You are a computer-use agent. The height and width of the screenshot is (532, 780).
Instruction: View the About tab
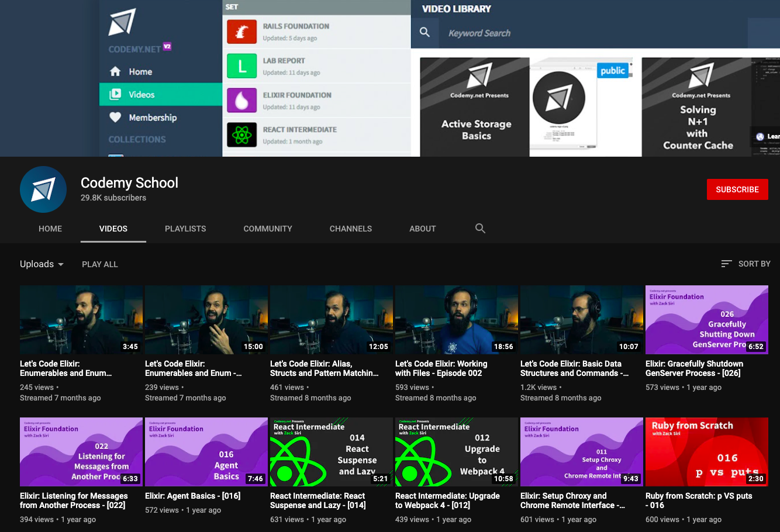tap(423, 229)
